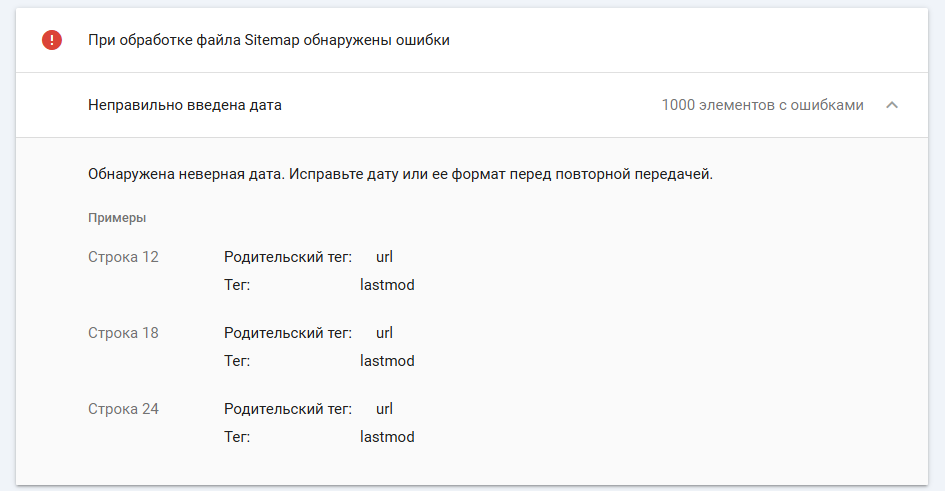Click the 'lastmod' value for Строка 18
Viewport: 945px width, 491px height.
(387, 361)
